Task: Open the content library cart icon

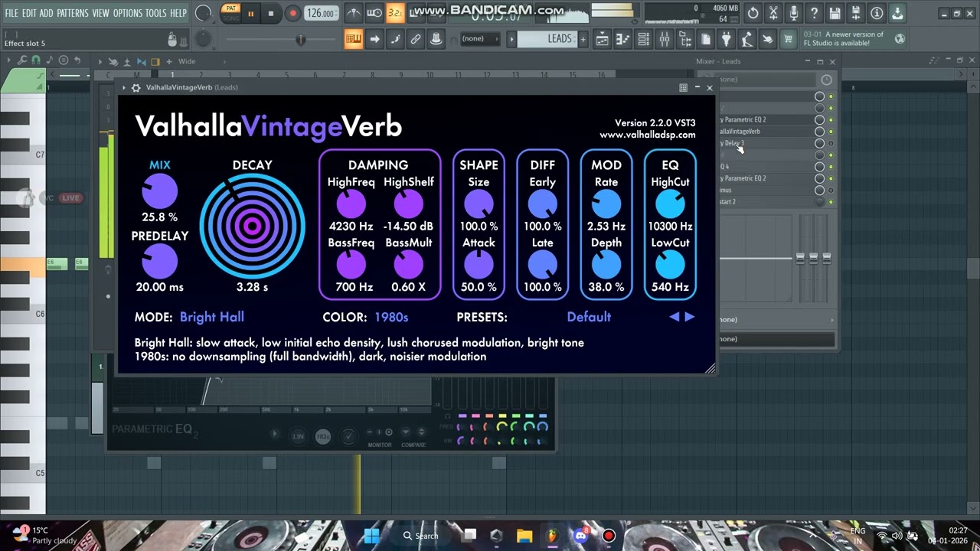Action: point(789,39)
